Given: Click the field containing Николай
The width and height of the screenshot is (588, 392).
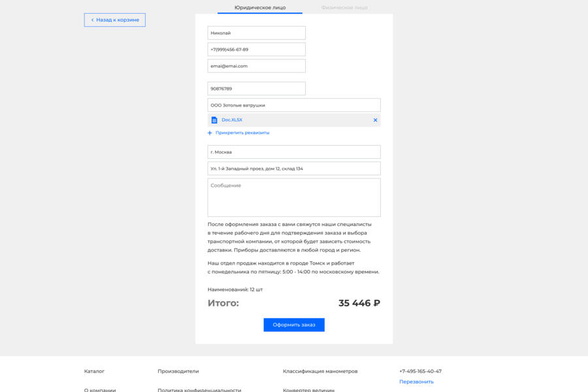Looking at the screenshot, I should tap(256, 32).
